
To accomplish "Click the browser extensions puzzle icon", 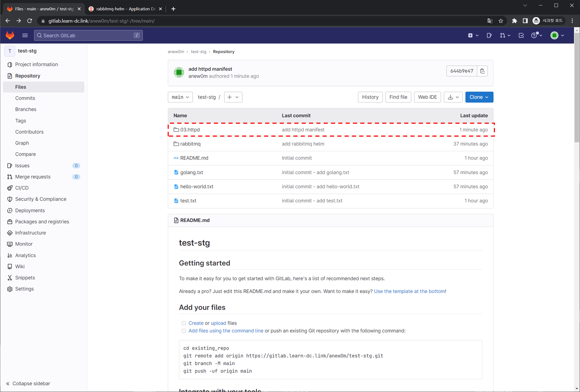I will click(x=514, y=21).
